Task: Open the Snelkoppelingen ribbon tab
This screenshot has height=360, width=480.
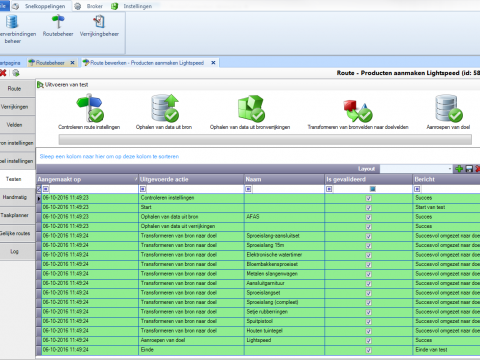Action: 40,6
